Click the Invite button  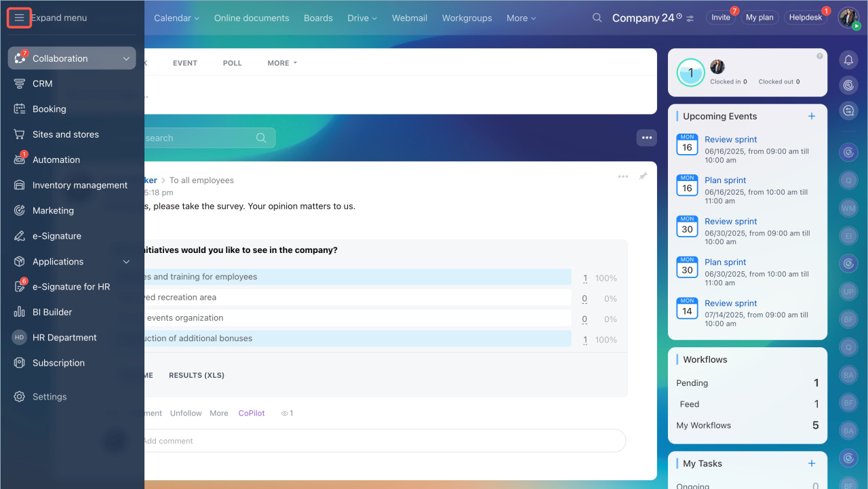click(720, 18)
